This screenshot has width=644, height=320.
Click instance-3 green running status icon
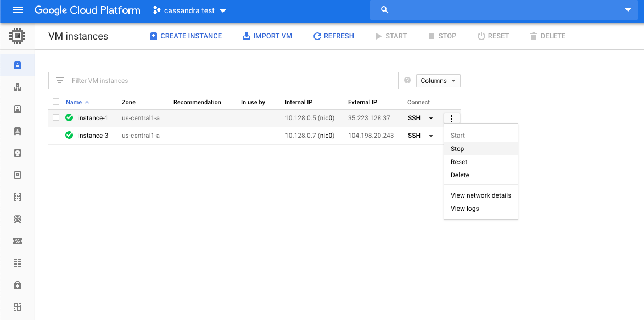point(69,135)
